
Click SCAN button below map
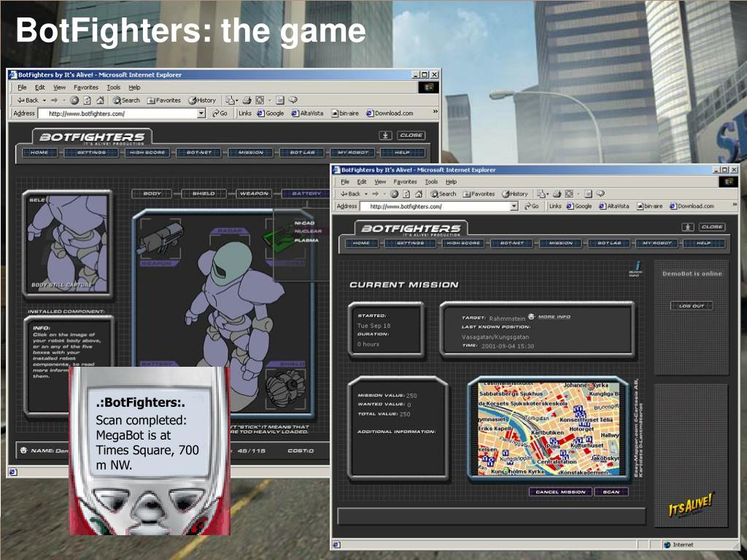[611, 492]
